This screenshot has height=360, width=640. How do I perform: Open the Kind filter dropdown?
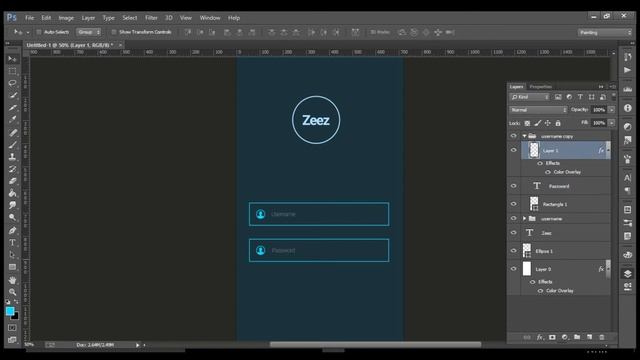(x=529, y=97)
